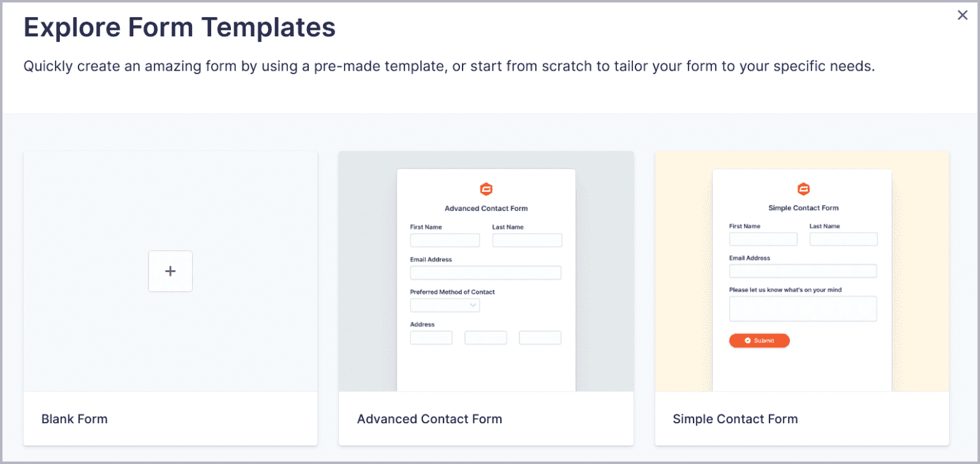Open the Preferred Method of Contact dropdown
This screenshot has height=464, width=980.
[x=445, y=305]
